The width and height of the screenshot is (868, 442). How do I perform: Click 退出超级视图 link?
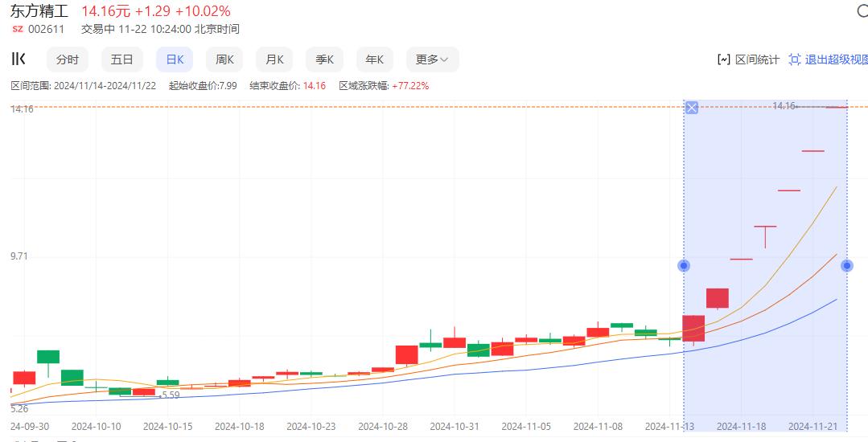pos(836,59)
